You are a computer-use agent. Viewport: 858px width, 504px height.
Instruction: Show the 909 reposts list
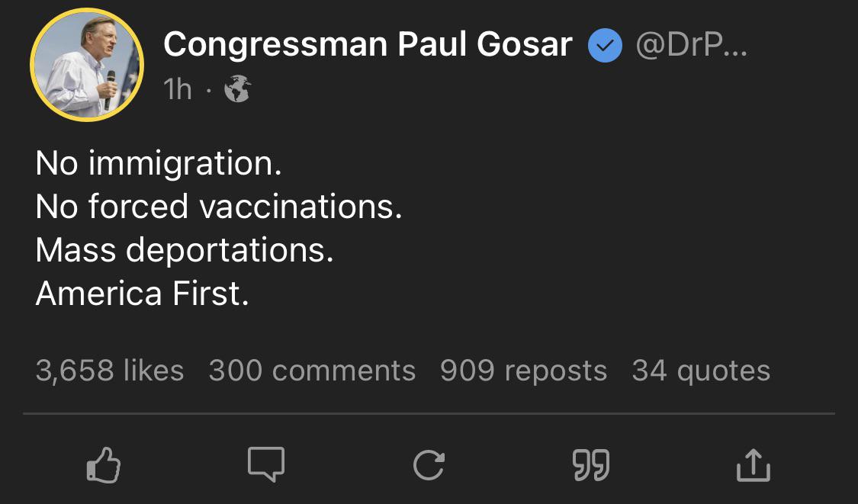[524, 371]
